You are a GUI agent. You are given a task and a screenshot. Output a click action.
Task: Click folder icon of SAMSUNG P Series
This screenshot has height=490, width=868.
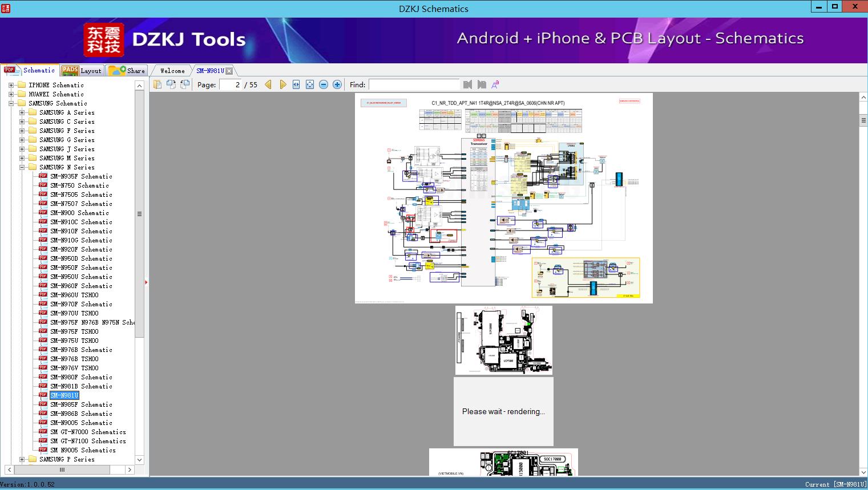33,459
